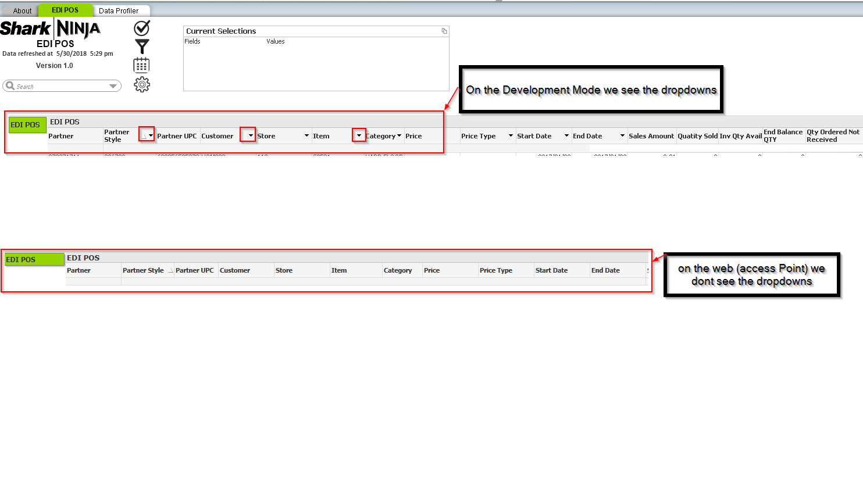This screenshot has width=863, height=504.
Task: Open the settings gear icon
Action: click(x=142, y=85)
